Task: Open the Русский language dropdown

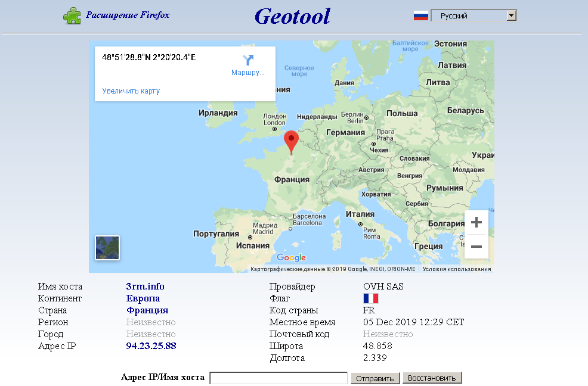Action: click(x=473, y=16)
